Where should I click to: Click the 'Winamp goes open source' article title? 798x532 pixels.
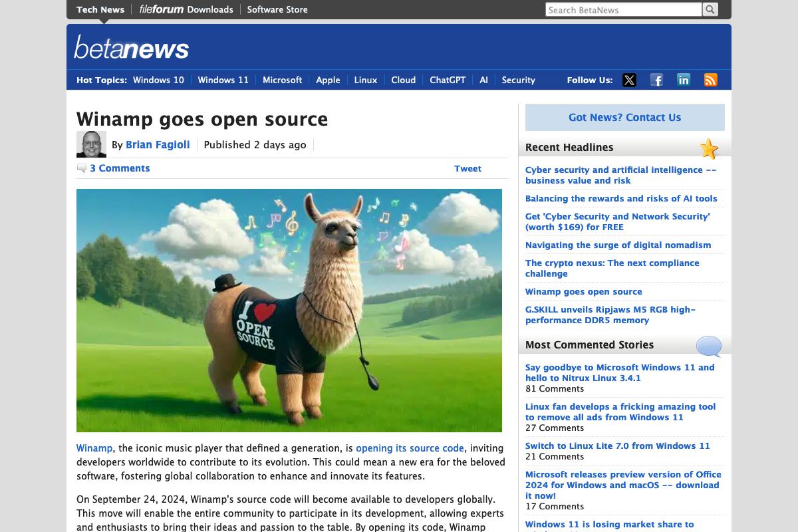click(x=202, y=119)
